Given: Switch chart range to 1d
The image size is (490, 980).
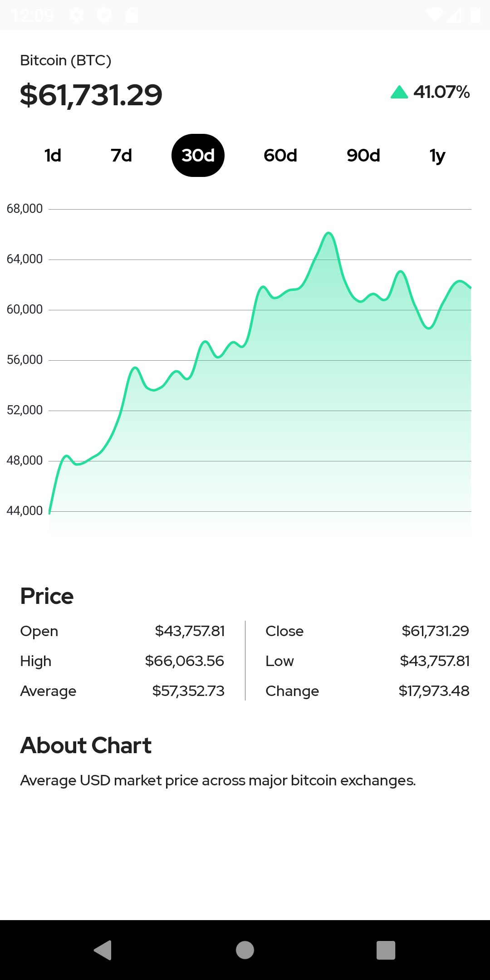Looking at the screenshot, I should [x=53, y=156].
